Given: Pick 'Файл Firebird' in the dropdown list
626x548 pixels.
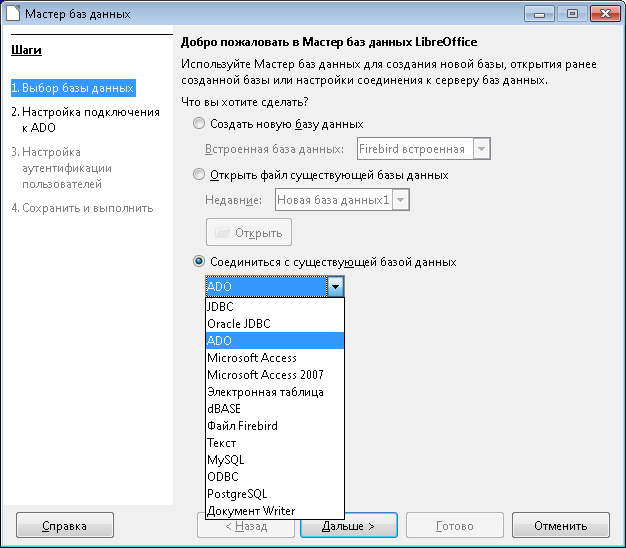Looking at the screenshot, I should 275,426.
